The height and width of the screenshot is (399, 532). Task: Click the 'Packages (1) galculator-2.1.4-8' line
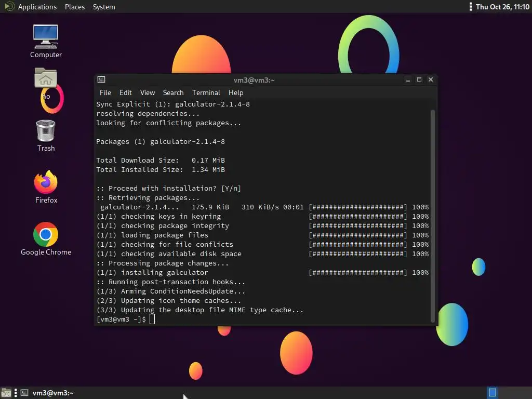tap(161, 141)
